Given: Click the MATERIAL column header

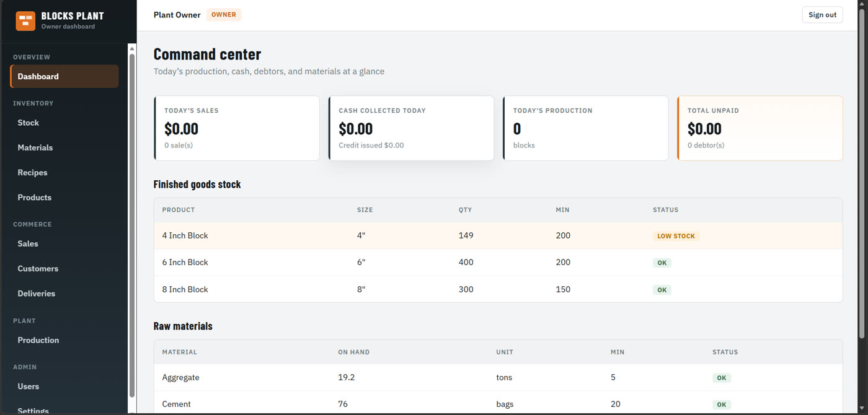Looking at the screenshot, I should (x=180, y=352).
